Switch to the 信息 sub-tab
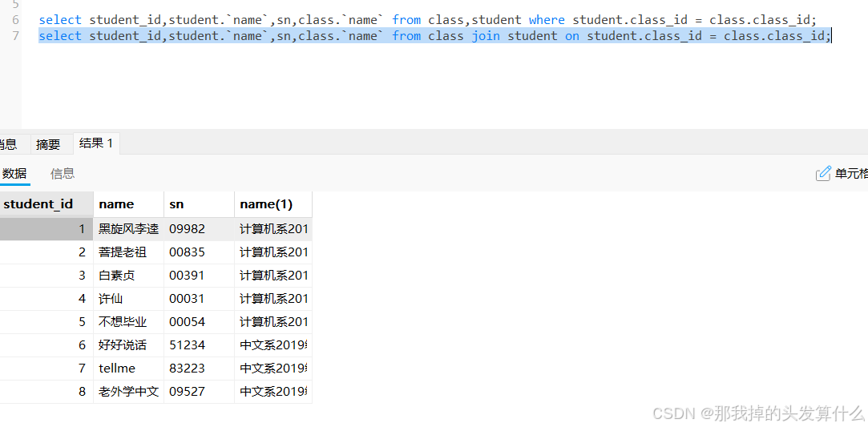This screenshot has width=868, height=427. tap(63, 174)
